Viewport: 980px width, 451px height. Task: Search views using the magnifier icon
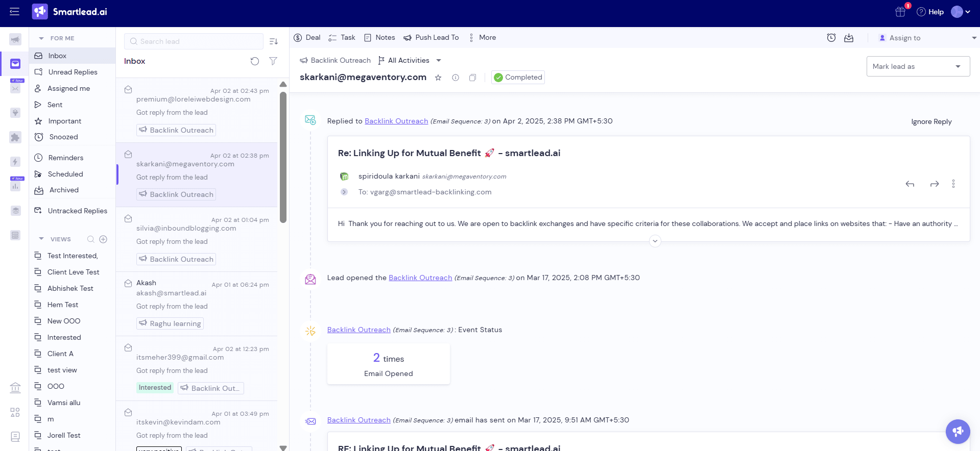[91, 239]
